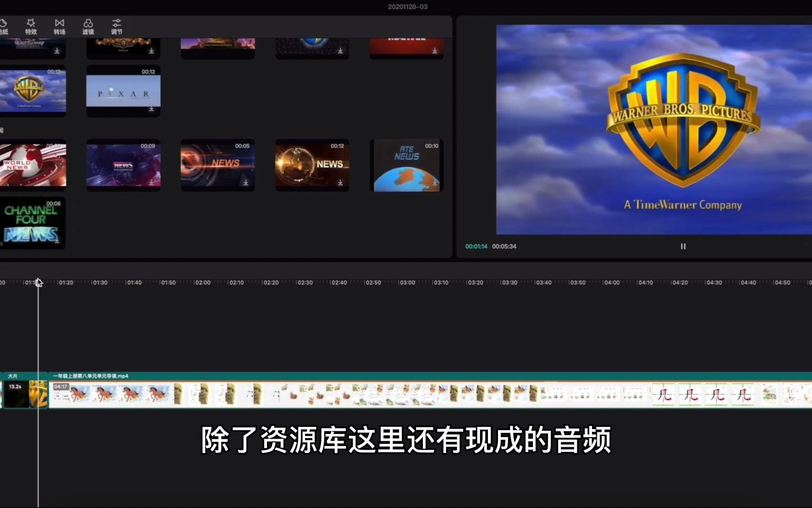812x508 pixels.
Task: Click the 13.2s duration label on clip
Action: point(15,387)
